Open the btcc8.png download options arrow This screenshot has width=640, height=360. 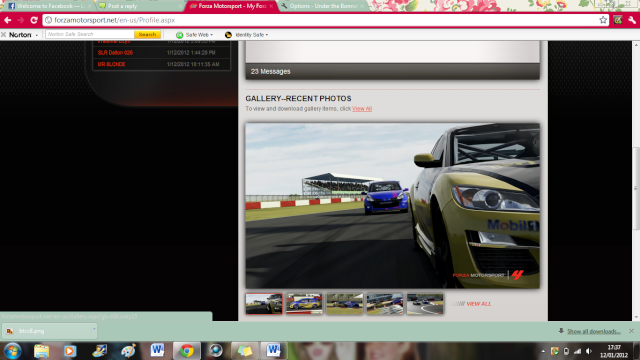pyautogui.click(x=94, y=329)
